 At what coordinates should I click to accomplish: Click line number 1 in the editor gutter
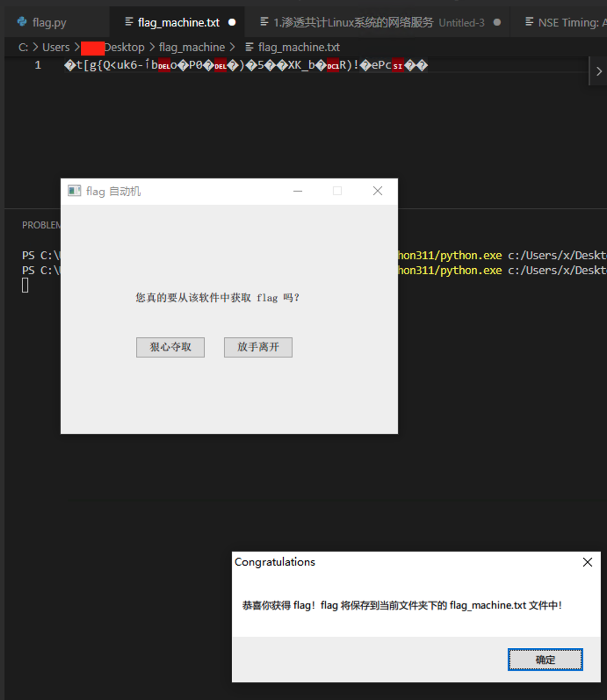point(38,65)
